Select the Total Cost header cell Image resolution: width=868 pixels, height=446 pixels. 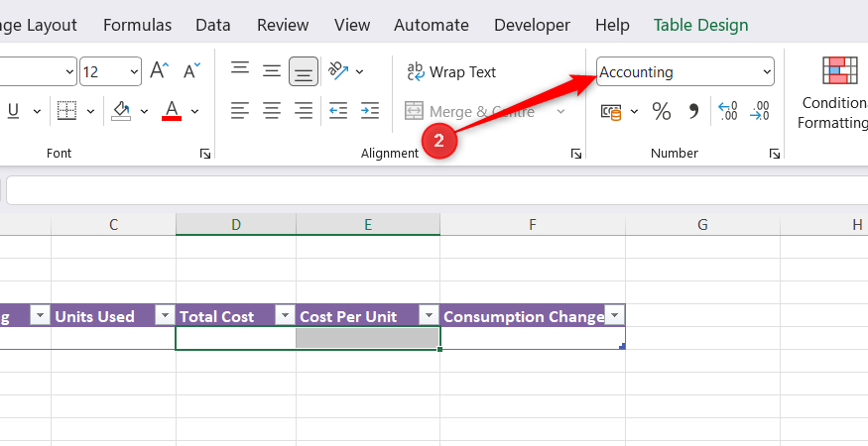tap(236, 315)
